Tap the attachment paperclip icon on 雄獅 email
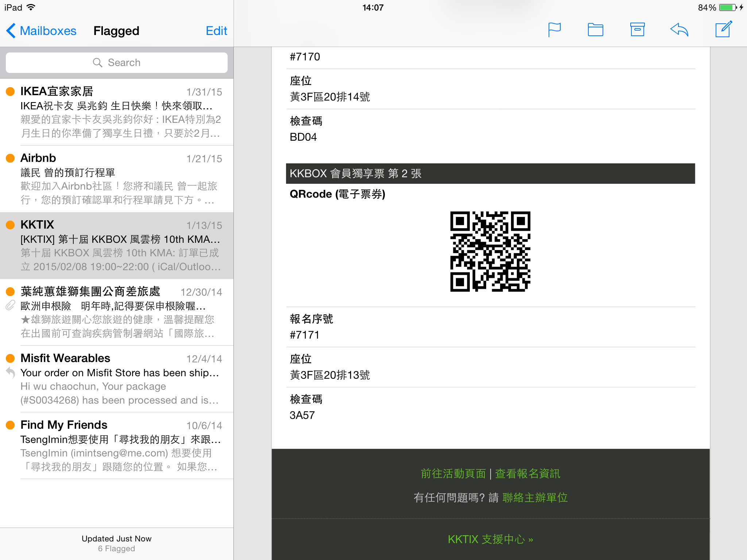 (x=10, y=306)
